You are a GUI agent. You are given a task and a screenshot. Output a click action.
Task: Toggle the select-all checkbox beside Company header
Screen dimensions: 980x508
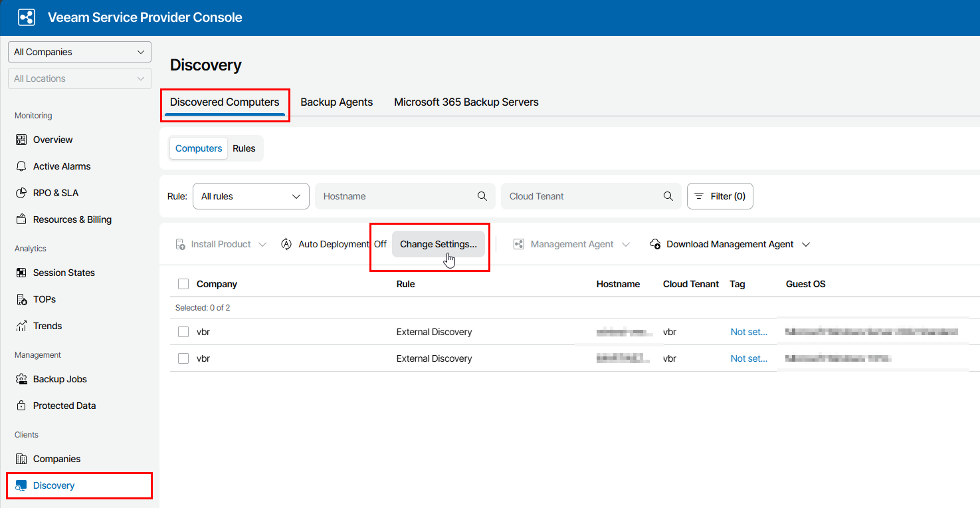click(x=183, y=284)
